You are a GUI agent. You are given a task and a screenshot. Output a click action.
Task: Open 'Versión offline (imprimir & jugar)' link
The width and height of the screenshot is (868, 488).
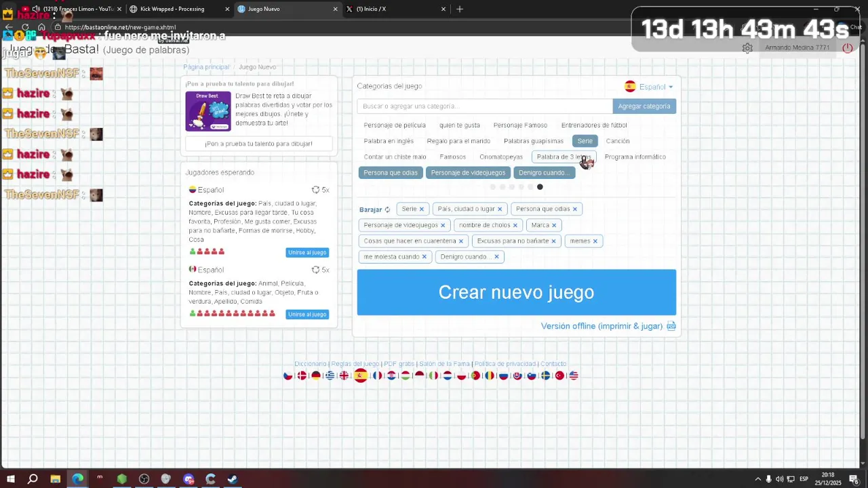tap(601, 326)
